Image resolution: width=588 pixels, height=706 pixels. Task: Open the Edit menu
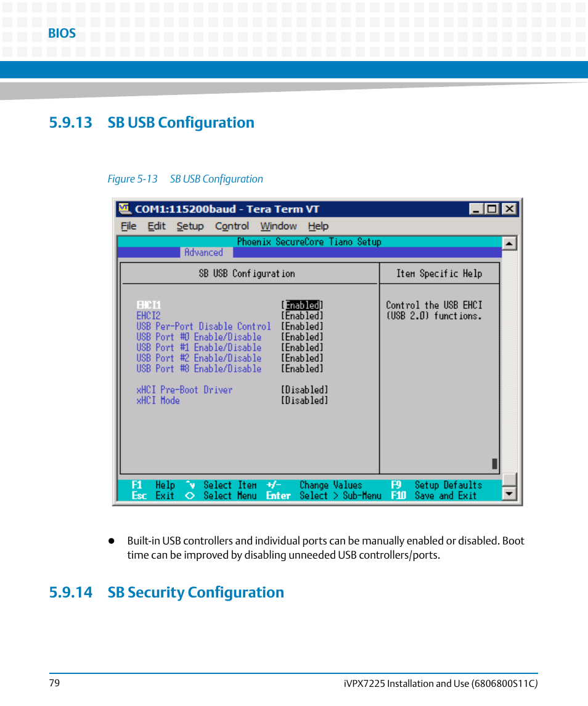tap(157, 226)
